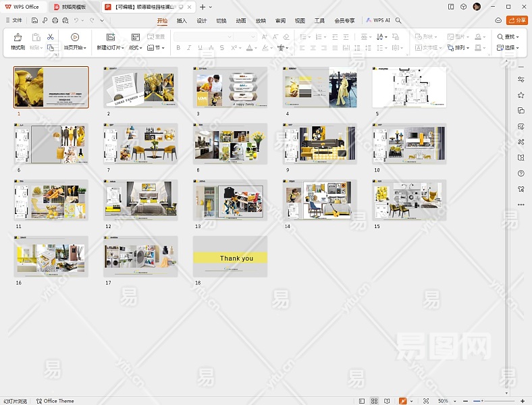Screen dimensions: 532x405
Task: Toggle Reading view in status bar
Action: pyautogui.click(x=388, y=401)
